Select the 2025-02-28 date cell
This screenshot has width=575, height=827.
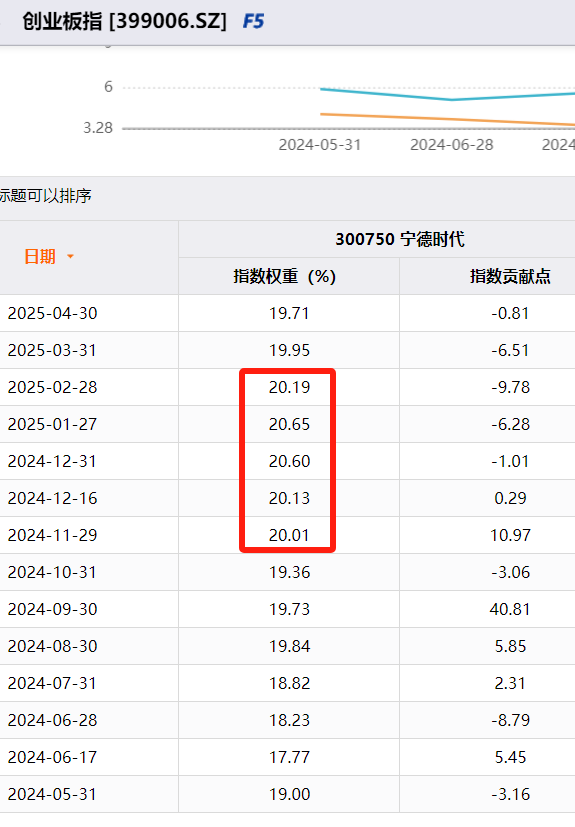click(x=53, y=387)
